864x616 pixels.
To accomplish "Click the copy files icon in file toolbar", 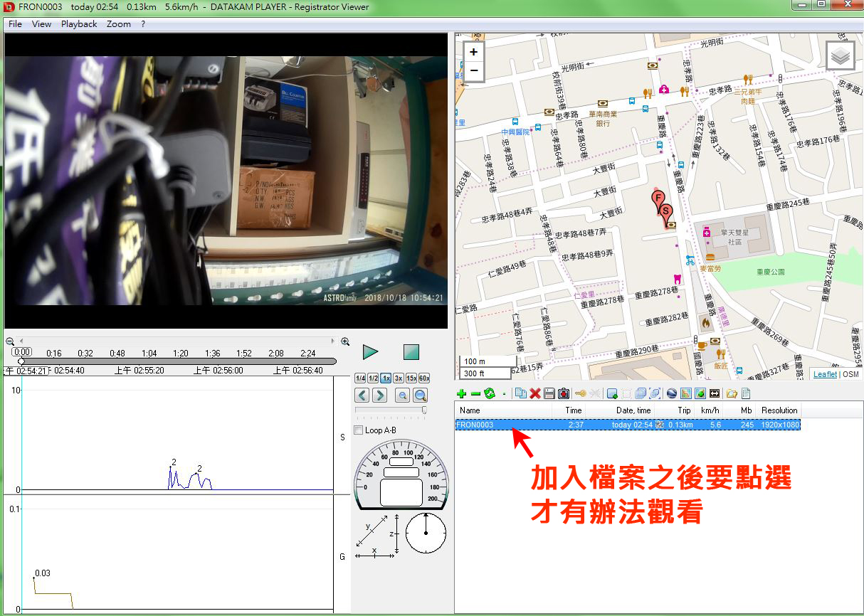I will pos(521,393).
